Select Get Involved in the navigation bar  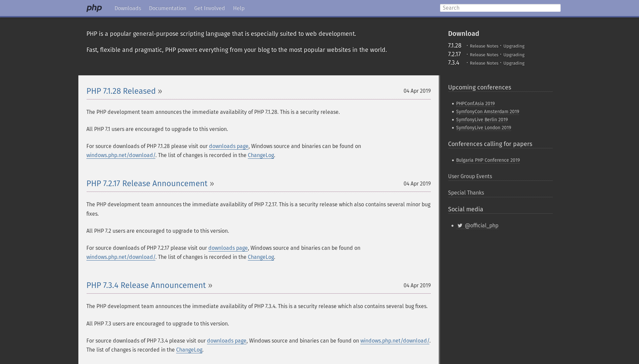click(x=209, y=8)
